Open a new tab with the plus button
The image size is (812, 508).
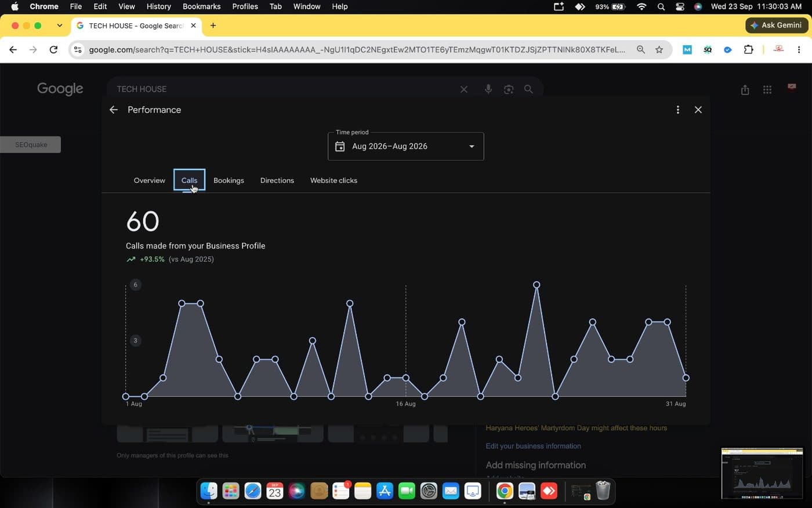pyautogui.click(x=213, y=26)
